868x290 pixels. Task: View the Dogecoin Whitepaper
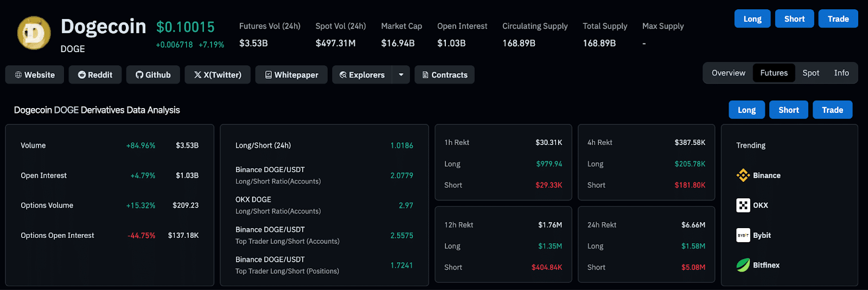click(x=291, y=75)
